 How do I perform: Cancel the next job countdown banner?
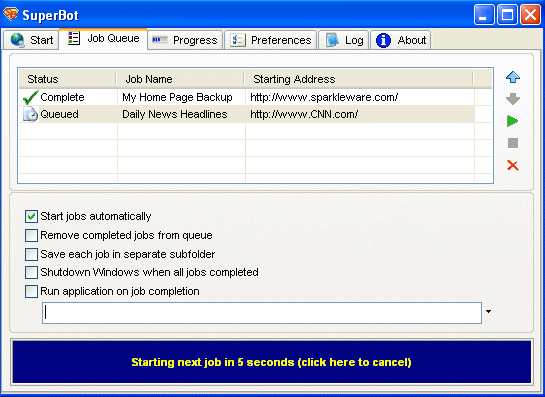click(271, 362)
